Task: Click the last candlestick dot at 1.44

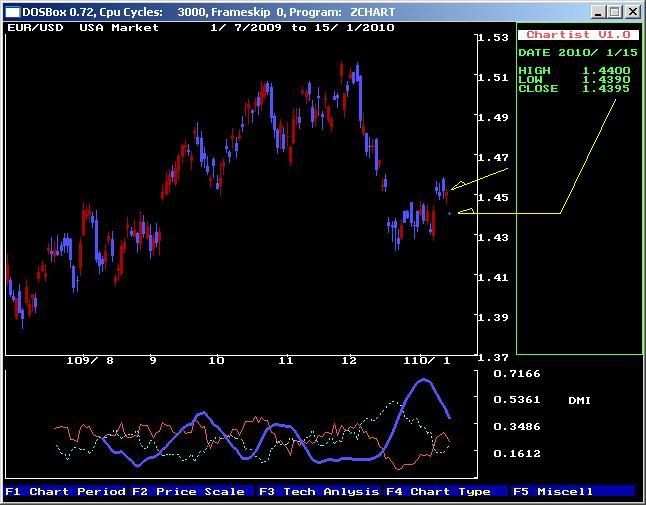Action: coord(449,213)
